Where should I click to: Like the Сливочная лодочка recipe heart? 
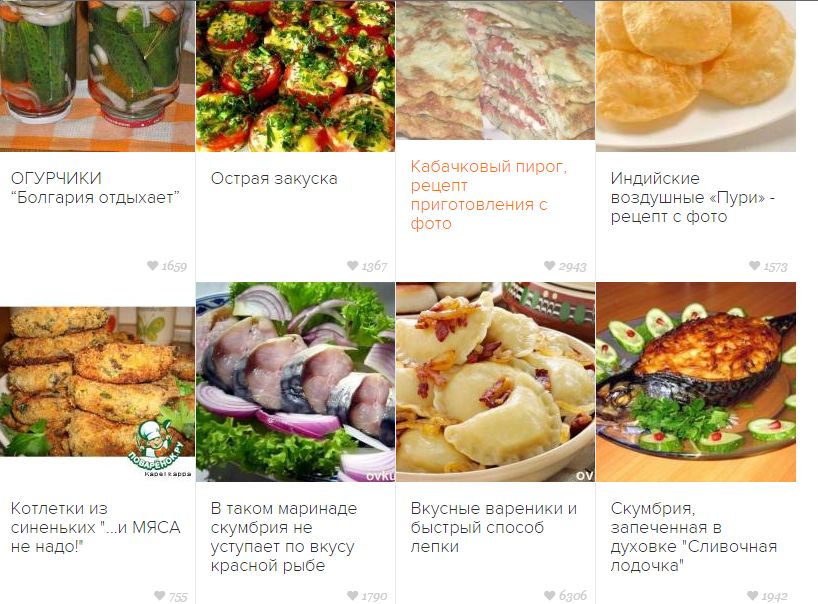[x=752, y=596]
